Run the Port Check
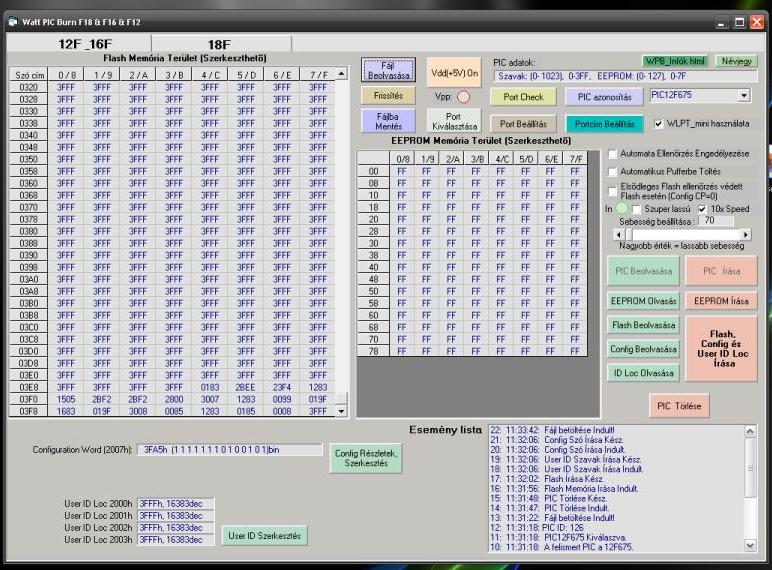772x570 pixels. (x=523, y=97)
